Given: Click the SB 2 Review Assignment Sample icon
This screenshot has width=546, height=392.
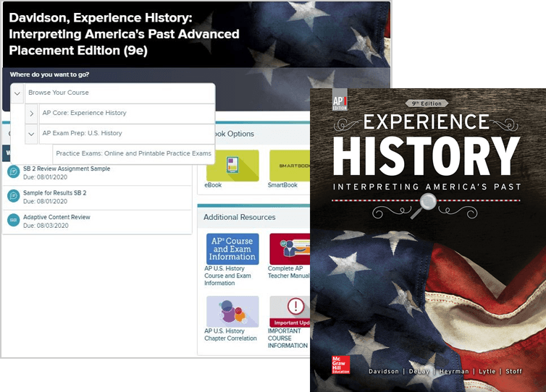Looking at the screenshot, I should tap(13, 172).
